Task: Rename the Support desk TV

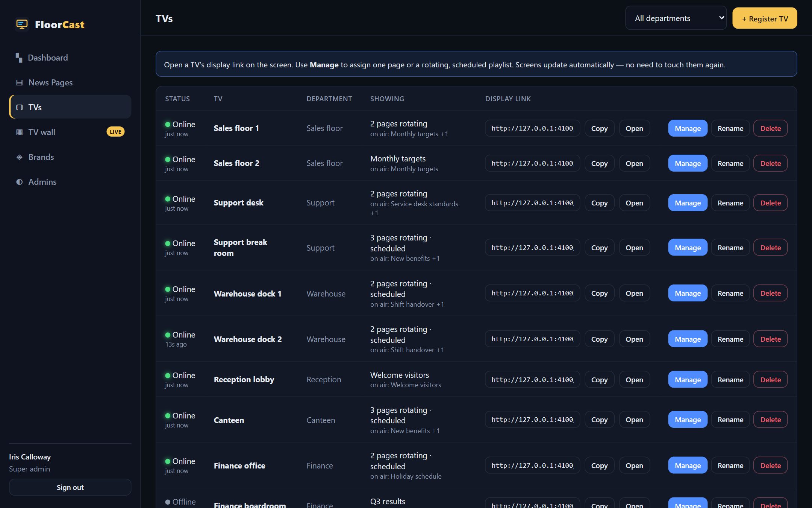Action: pyautogui.click(x=730, y=203)
